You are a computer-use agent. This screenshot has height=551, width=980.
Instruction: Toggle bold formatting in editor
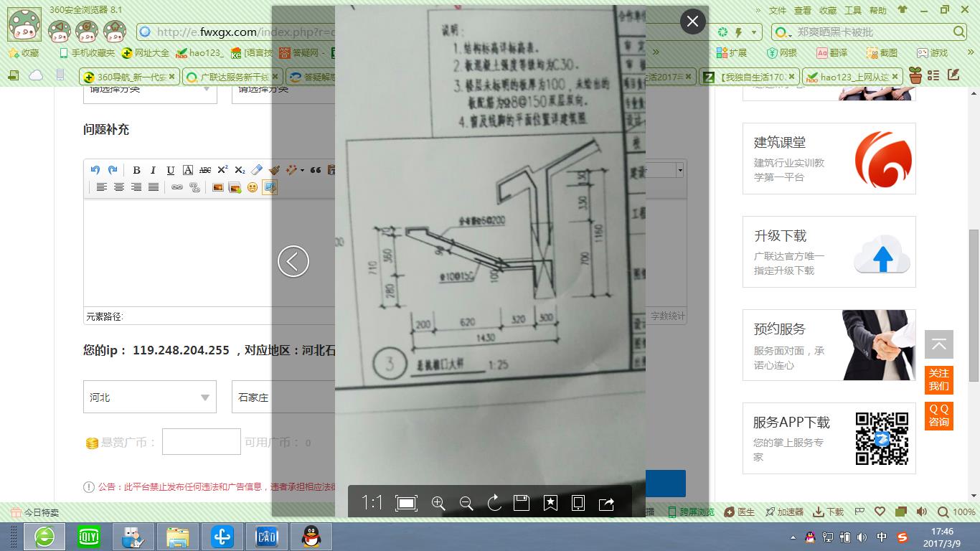[136, 170]
